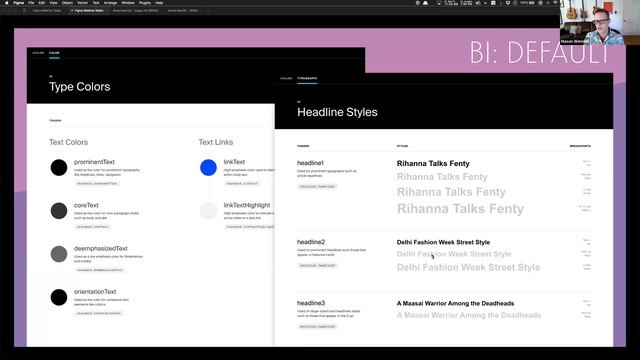Click the 'linkText' label

click(234, 162)
